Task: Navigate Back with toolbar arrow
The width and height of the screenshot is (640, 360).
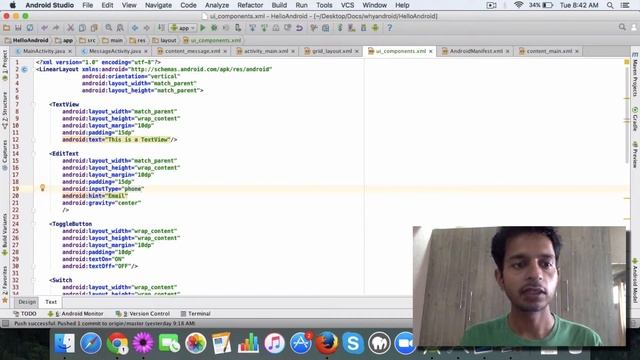Action: [135, 28]
